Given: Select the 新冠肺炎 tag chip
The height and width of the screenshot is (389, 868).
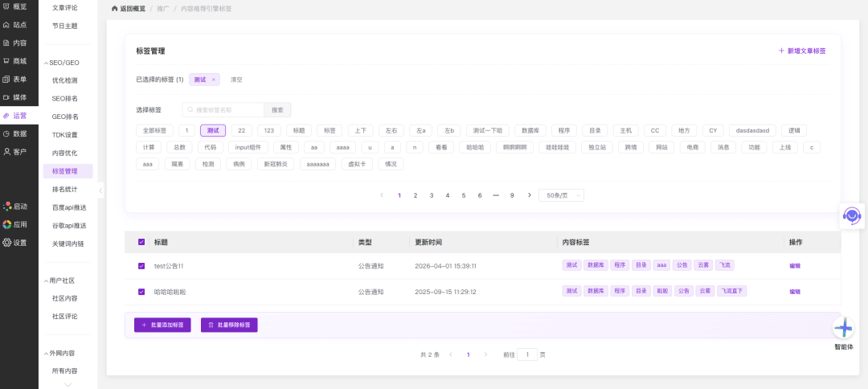Looking at the screenshot, I should pos(276,164).
